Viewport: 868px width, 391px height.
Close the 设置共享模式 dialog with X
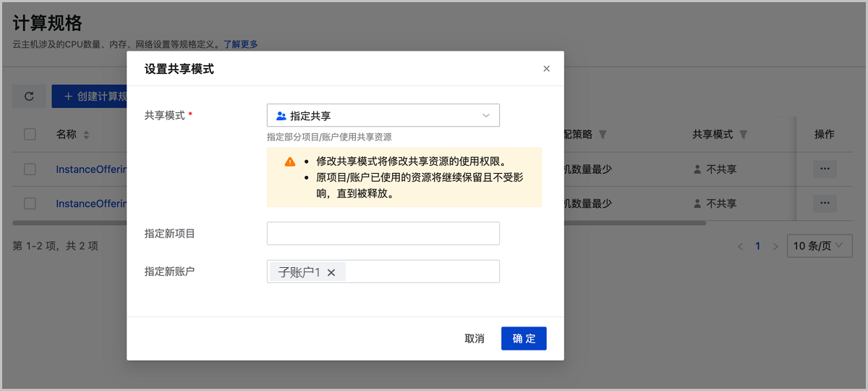[546, 69]
